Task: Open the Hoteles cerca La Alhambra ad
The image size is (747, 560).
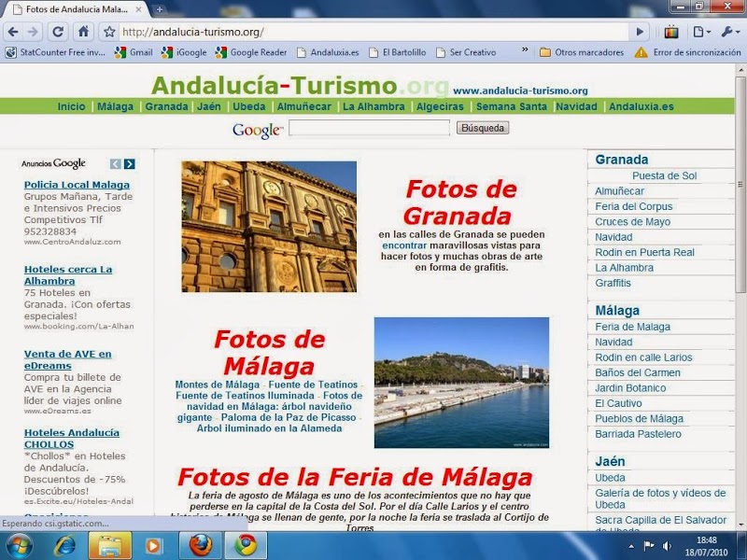Action: 68,274
